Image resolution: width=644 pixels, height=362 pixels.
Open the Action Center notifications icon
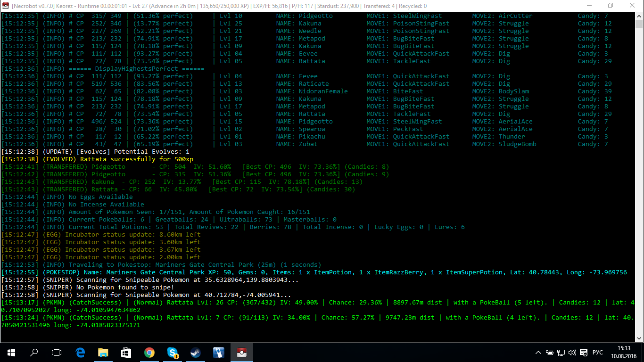coord(584,353)
